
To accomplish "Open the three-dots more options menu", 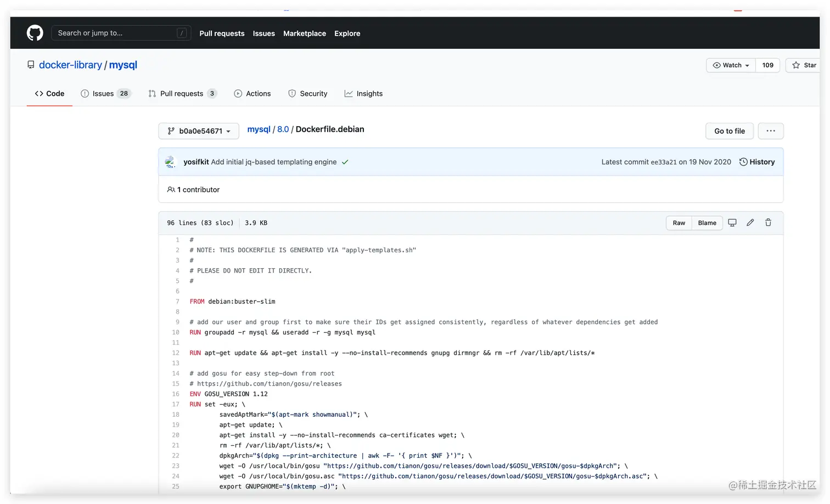I will pyautogui.click(x=771, y=131).
